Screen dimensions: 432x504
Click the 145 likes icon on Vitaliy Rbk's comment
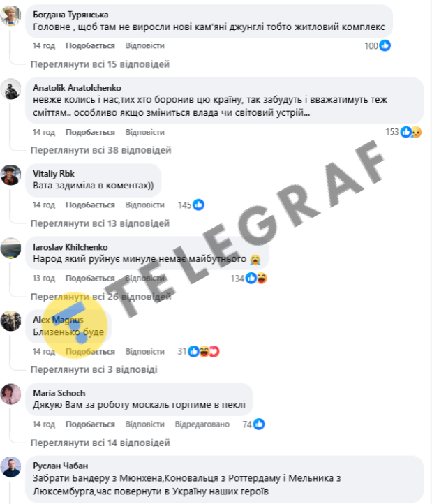(198, 205)
